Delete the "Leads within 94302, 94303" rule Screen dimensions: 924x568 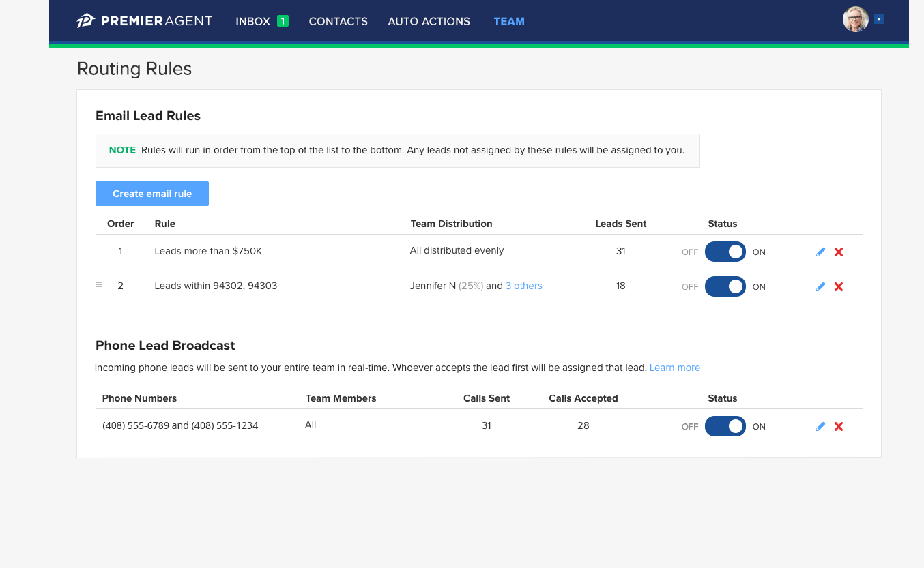(x=839, y=286)
